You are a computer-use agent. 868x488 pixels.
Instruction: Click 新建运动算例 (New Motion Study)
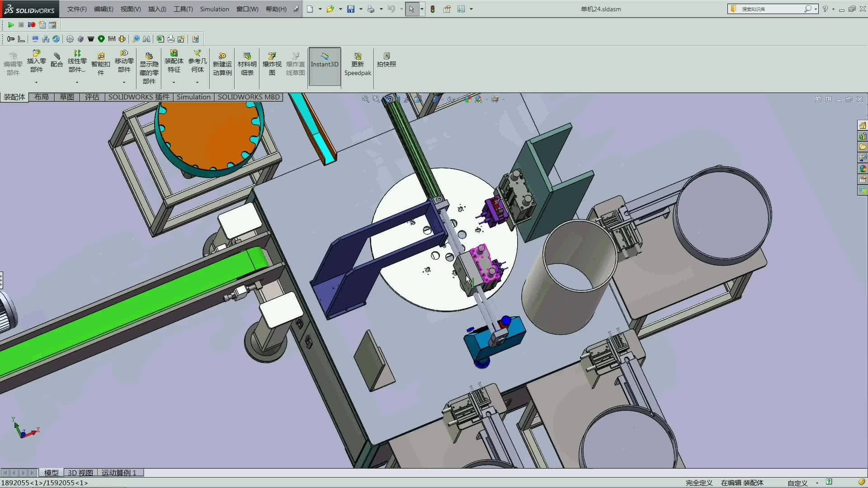(222, 64)
